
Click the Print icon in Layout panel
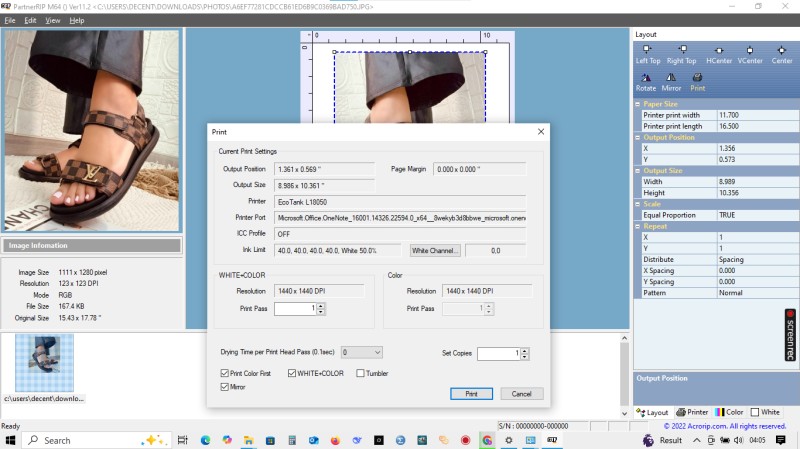[697, 78]
